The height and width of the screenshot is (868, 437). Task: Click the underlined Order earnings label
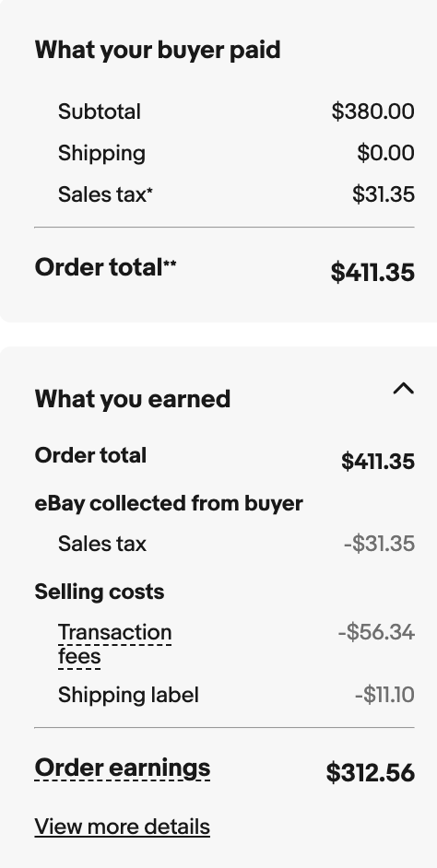(123, 768)
